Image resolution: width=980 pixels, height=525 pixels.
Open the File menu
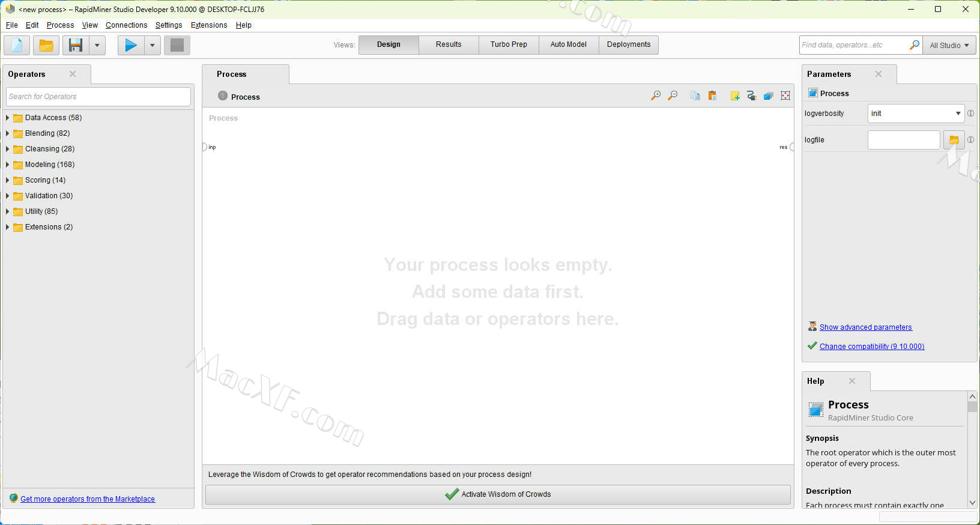pos(12,25)
